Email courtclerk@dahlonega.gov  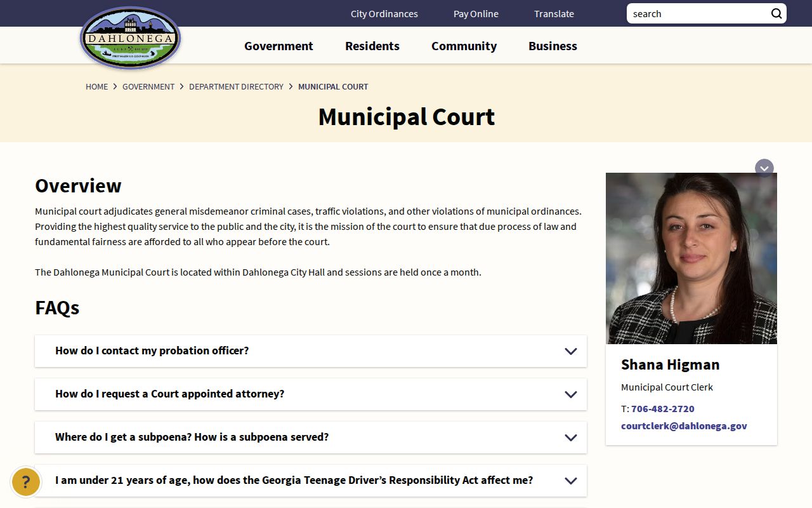coord(684,425)
